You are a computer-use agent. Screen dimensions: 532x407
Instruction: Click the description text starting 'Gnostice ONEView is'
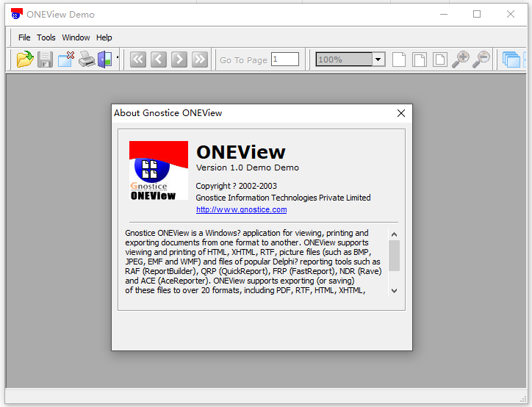(253, 262)
